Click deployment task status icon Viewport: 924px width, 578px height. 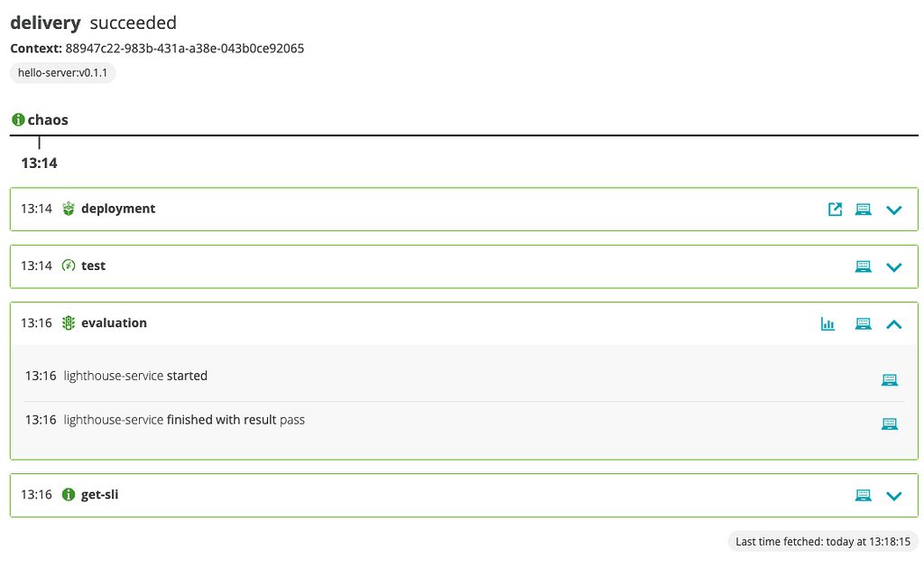pyautogui.click(x=69, y=209)
